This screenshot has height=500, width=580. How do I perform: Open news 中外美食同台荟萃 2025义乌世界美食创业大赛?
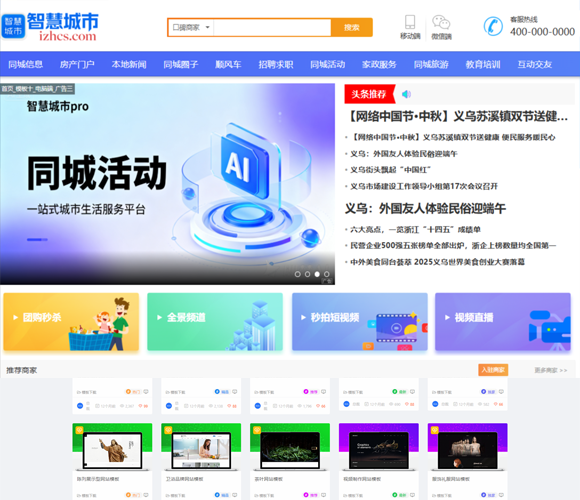point(437,262)
